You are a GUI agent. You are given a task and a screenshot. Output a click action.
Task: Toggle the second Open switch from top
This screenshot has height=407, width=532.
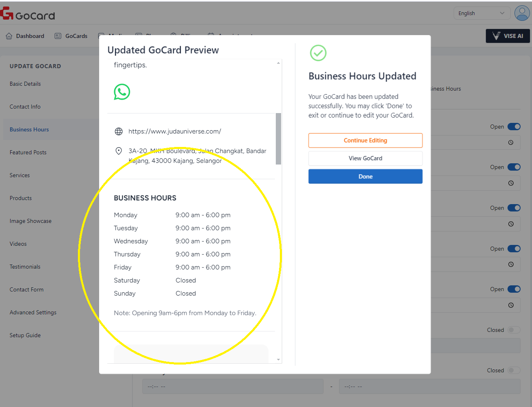[x=514, y=167]
